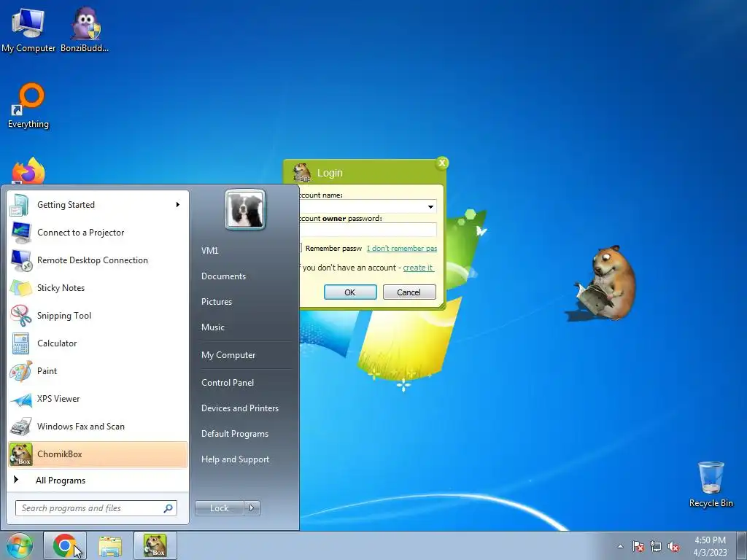This screenshot has height=560, width=747.
Task: Click the Account owner password field
Action: pyautogui.click(x=368, y=230)
